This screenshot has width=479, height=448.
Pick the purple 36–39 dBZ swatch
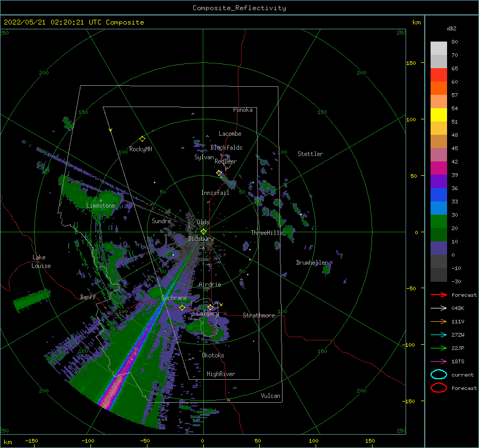[439, 181]
